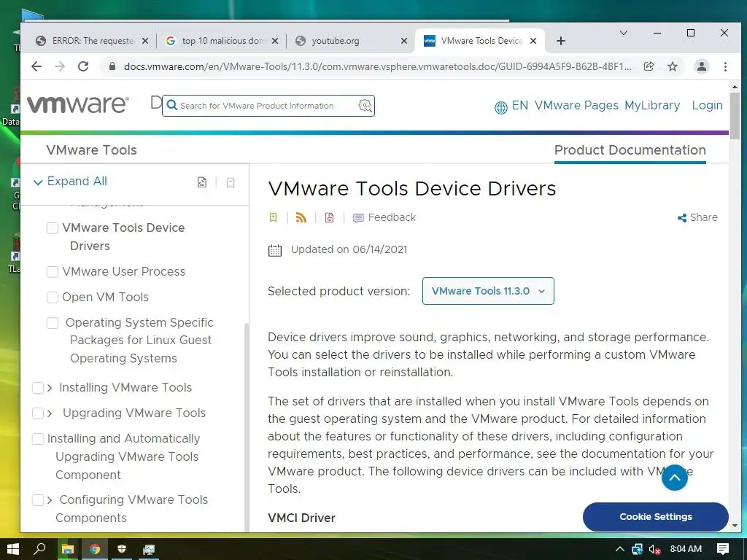Click Expand All in the sidebar
The image size is (747, 560).
pyautogui.click(x=71, y=182)
